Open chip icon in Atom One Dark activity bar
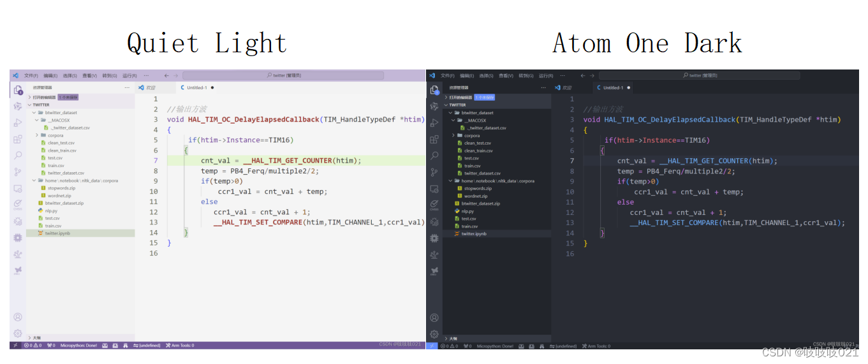 point(434,238)
